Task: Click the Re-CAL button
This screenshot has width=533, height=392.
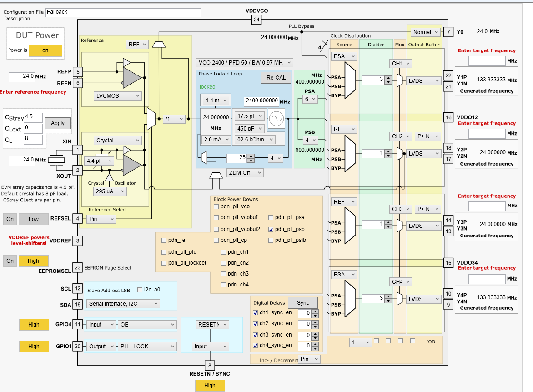Action: (x=276, y=77)
